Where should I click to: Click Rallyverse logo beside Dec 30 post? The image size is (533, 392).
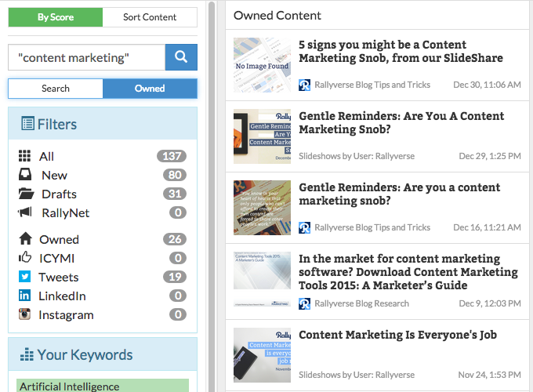tap(304, 85)
